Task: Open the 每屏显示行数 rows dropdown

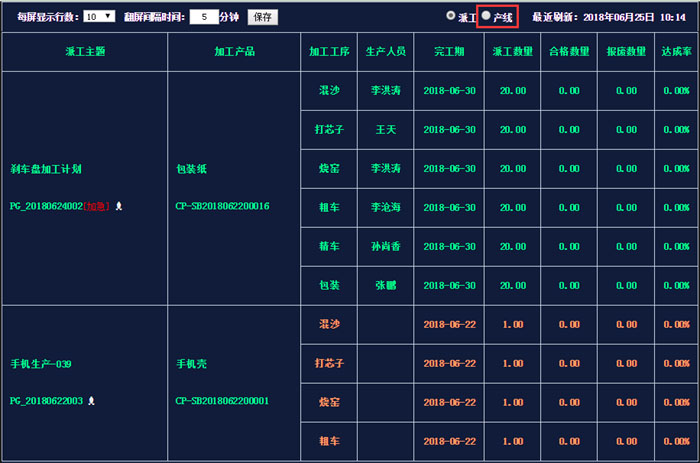Action: 98,17
